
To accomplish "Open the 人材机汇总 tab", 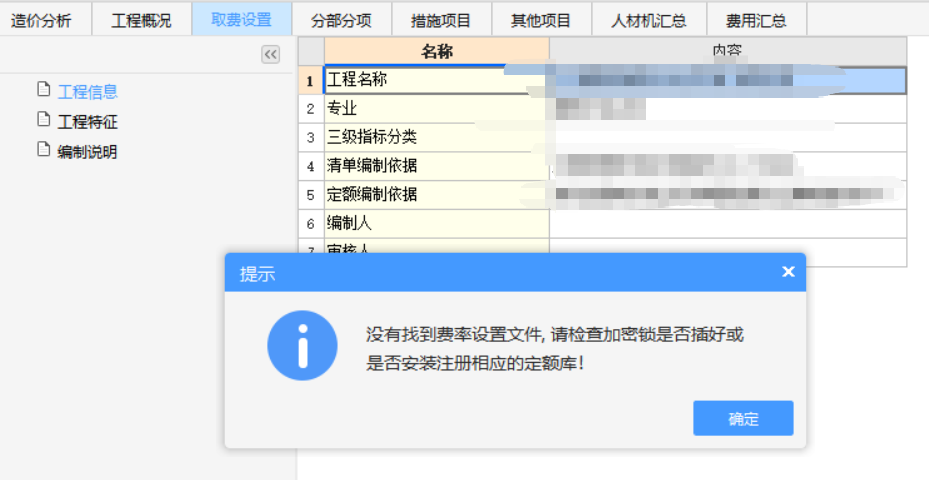I will click(649, 20).
